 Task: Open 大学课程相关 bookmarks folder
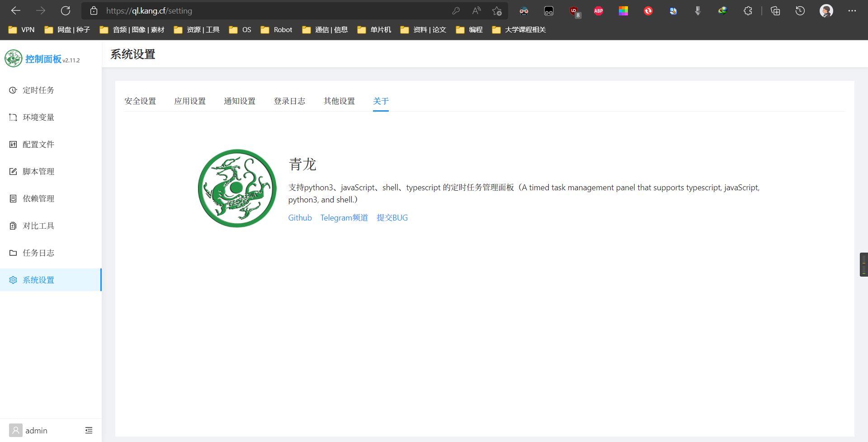point(519,30)
